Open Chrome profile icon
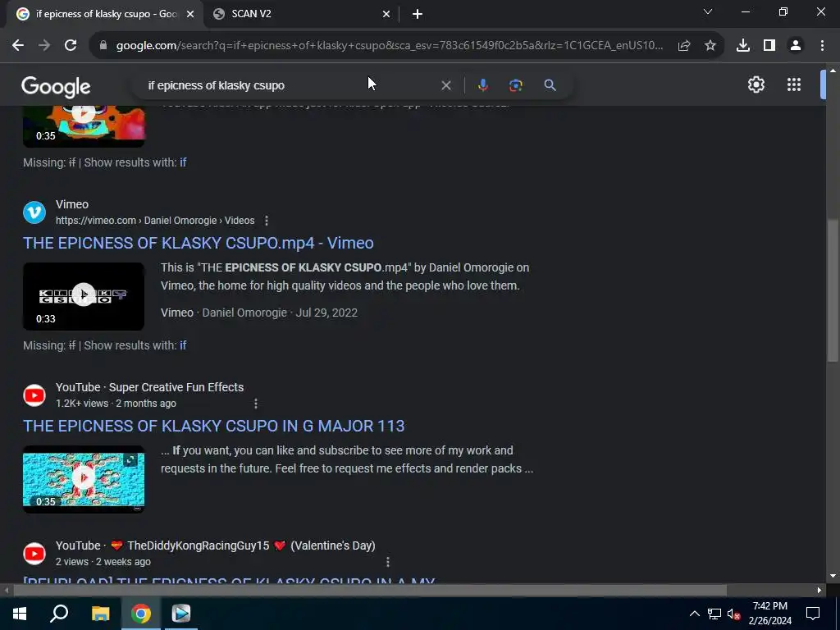The height and width of the screenshot is (630, 840). click(x=796, y=46)
